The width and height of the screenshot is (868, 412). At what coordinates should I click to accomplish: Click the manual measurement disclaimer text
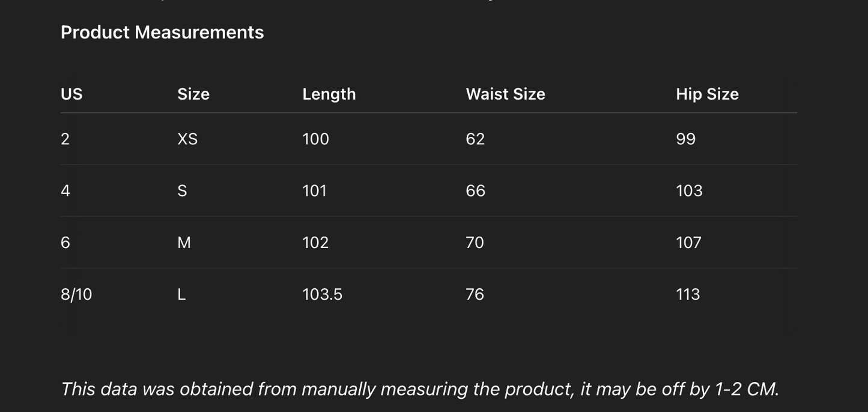click(x=420, y=389)
